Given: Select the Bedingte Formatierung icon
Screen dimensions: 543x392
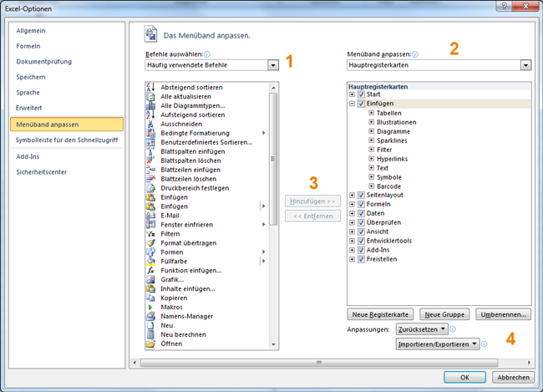Looking at the screenshot, I should click(150, 133).
